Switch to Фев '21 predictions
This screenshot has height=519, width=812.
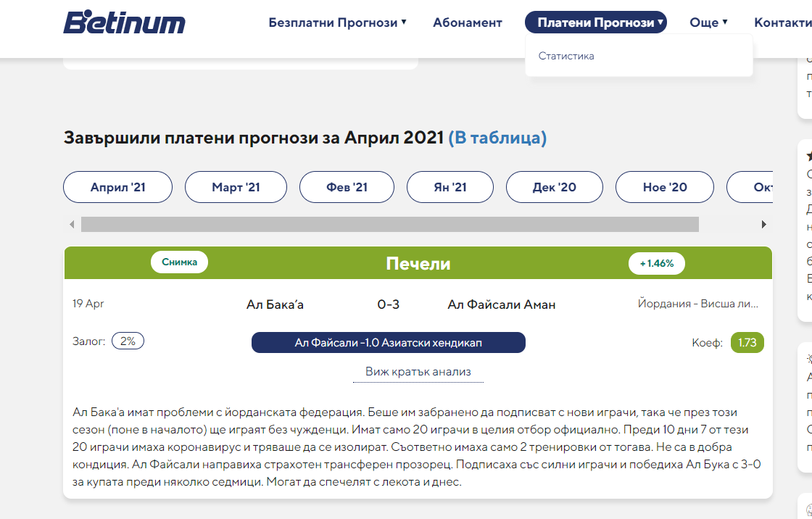pos(347,187)
